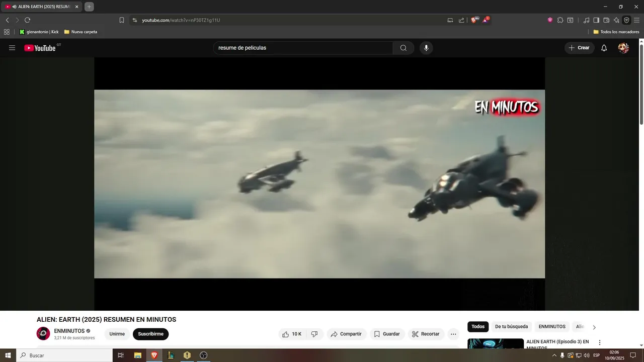Open taskbar volume speaker icon
This screenshot has width=644, height=362.
[x=586, y=355]
